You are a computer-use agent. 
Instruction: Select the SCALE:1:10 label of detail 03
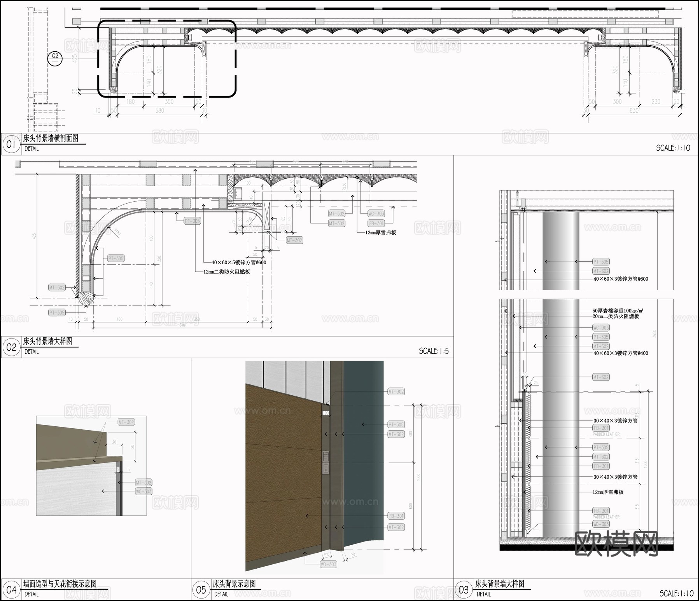[x=676, y=593]
